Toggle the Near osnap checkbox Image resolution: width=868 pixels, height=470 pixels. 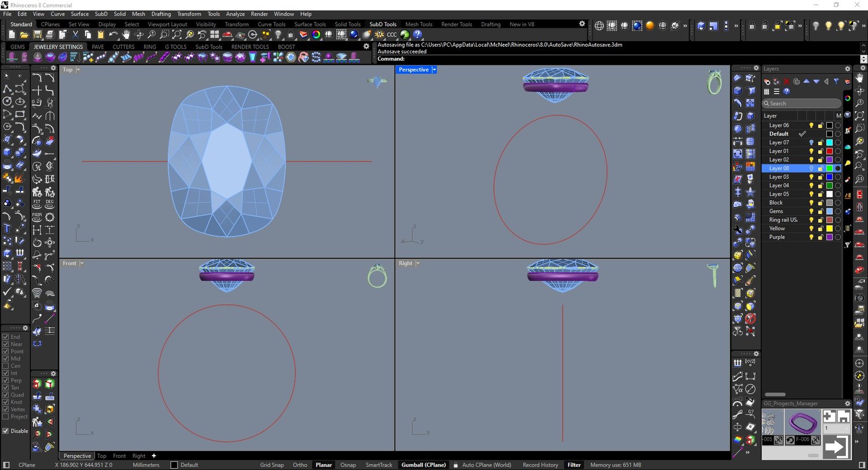tap(6, 344)
